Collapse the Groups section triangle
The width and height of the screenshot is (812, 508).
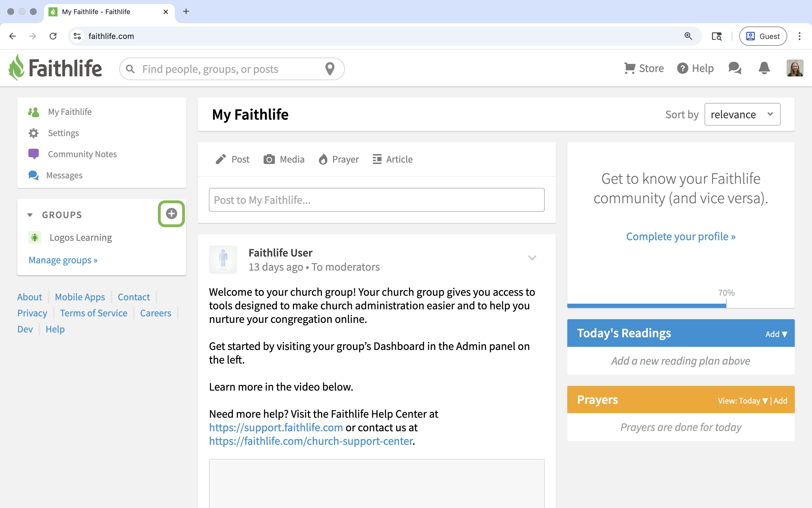click(x=30, y=215)
